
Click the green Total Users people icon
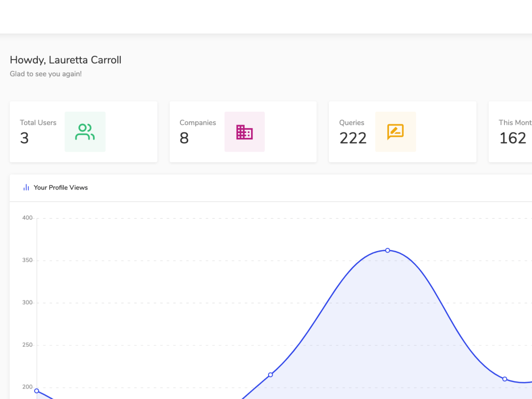pyautogui.click(x=85, y=131)
